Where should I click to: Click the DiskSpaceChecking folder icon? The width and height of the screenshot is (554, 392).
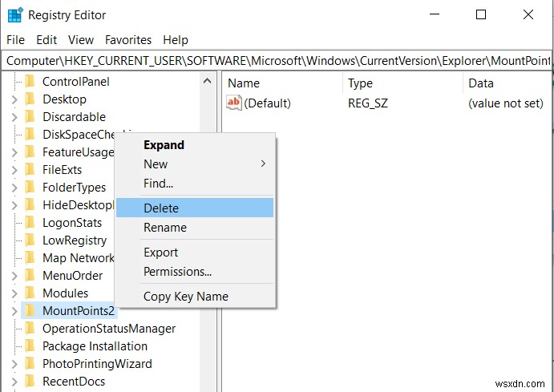coord(30,135)
